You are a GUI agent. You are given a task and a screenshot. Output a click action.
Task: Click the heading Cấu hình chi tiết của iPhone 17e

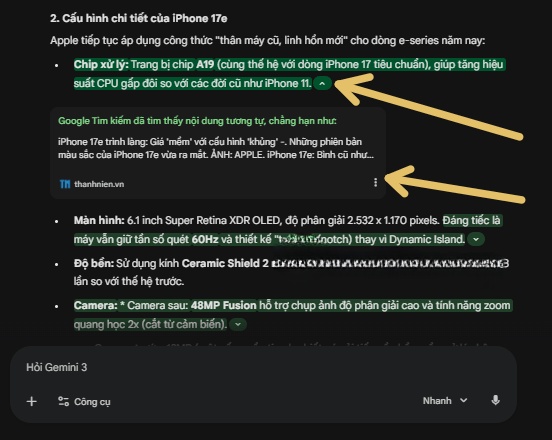coord(139,18)
